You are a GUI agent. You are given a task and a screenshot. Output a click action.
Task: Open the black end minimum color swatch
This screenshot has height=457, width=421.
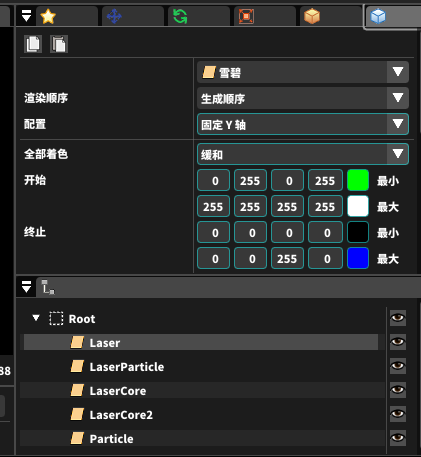point(358,232)
